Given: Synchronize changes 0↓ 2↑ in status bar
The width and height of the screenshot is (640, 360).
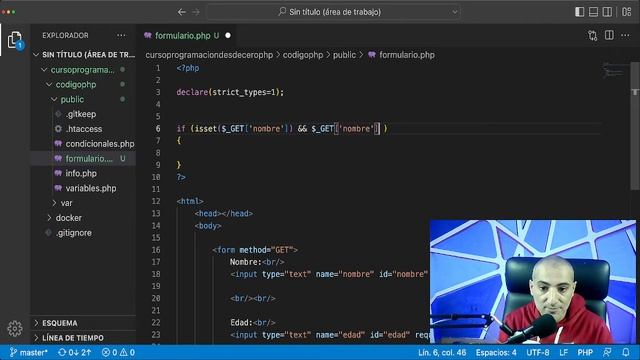Looking at the screenshot, I should (75, 352).
